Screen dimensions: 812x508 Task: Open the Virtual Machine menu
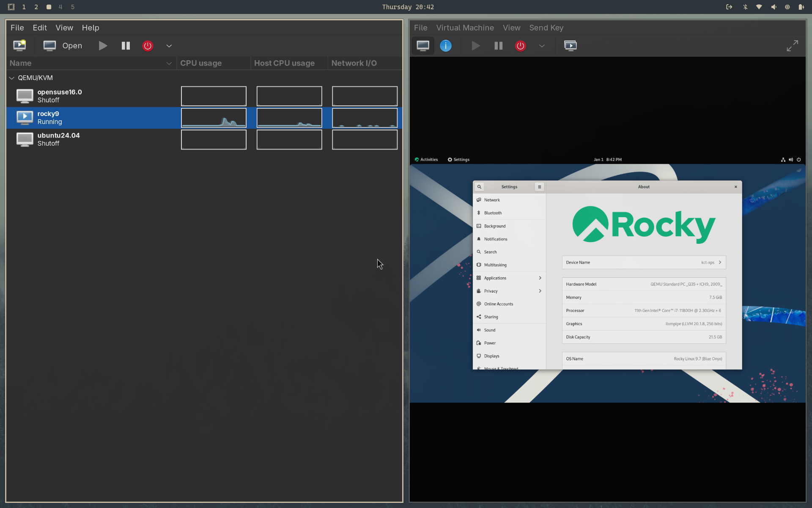(464, 28)
